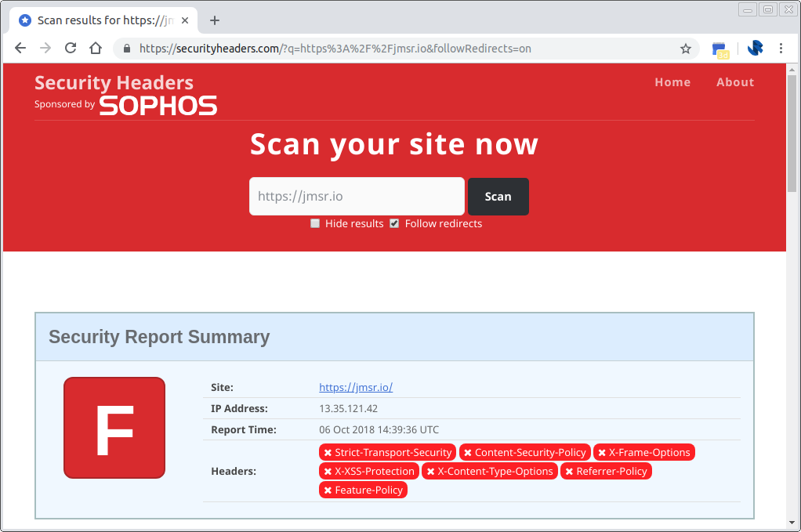Click the scrollbar up arrow
Viewport: 801px width, 532px height.
(792, 70)
